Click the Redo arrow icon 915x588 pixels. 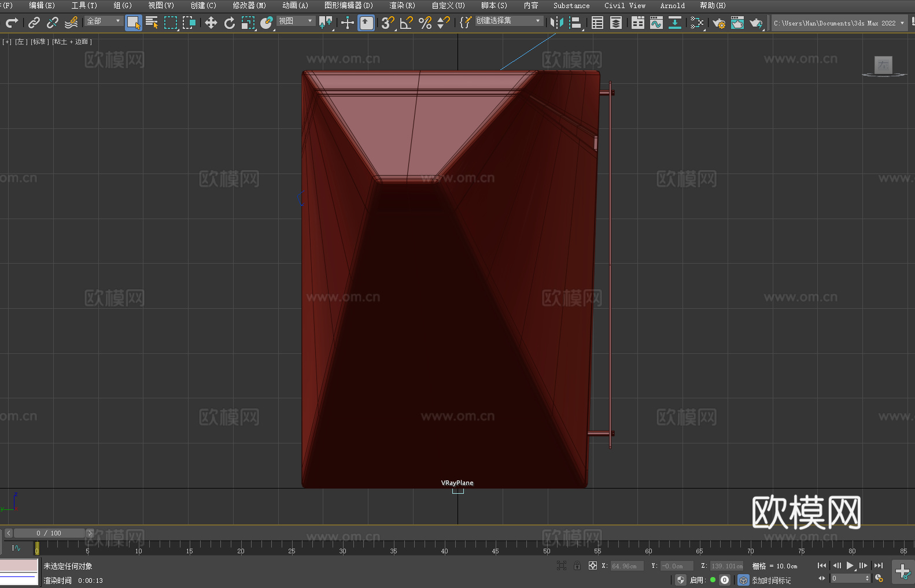pyautogui.click(x=12, y=23)
